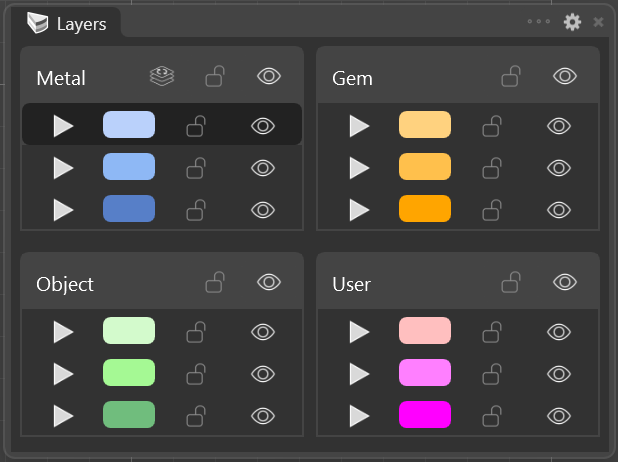The height and width of the screenshot is (462, 618).
Task: Close the Layers panel
Action: [598, 22]
